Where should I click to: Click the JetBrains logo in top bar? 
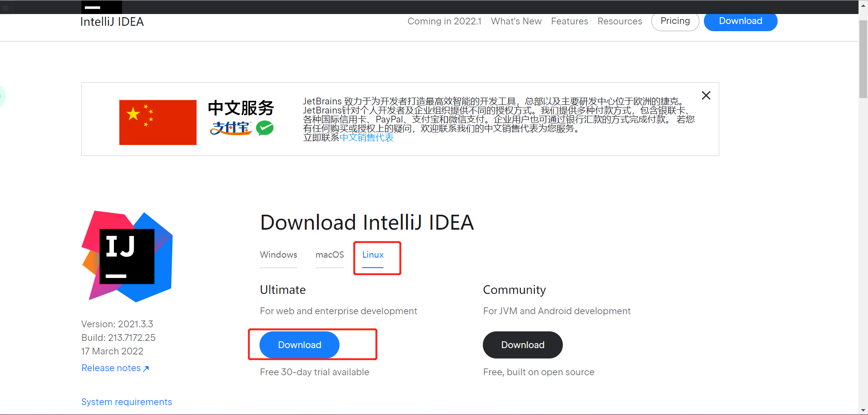coord(102,7)
